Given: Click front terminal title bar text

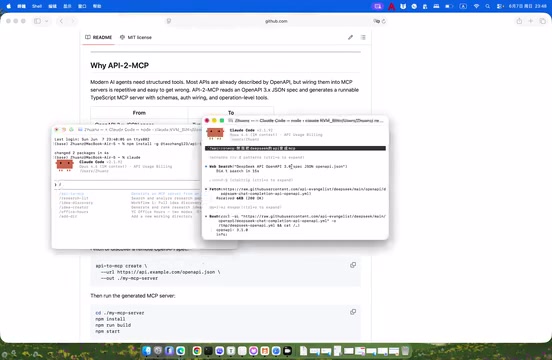Looking at the screenshot, I should 309,121.
